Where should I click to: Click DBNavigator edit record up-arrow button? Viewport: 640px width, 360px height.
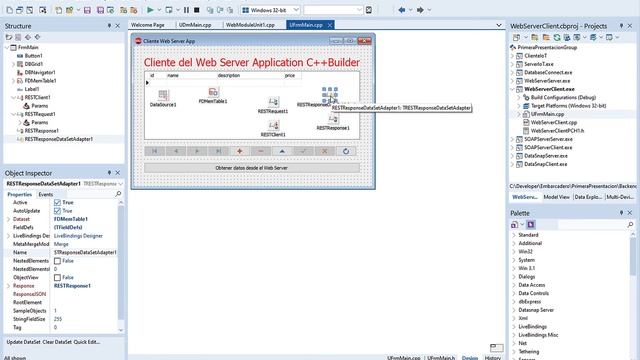click(282, 151)
